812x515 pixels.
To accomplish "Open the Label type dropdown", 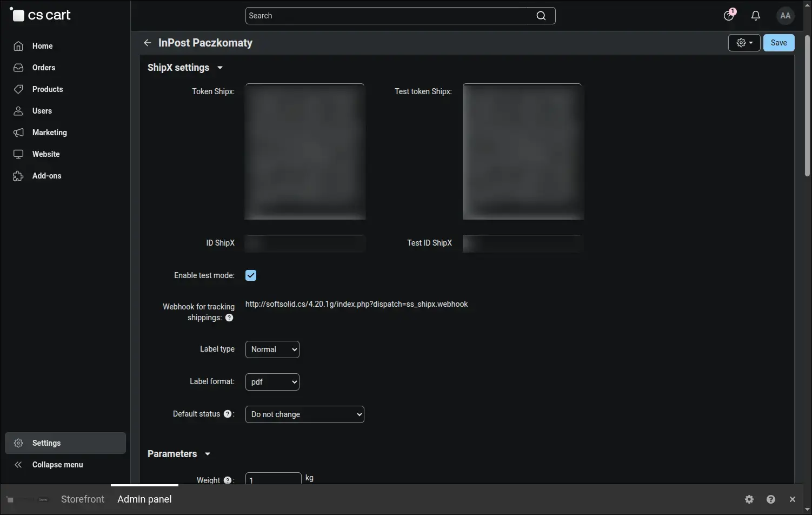I will click(x=272, y=349).
